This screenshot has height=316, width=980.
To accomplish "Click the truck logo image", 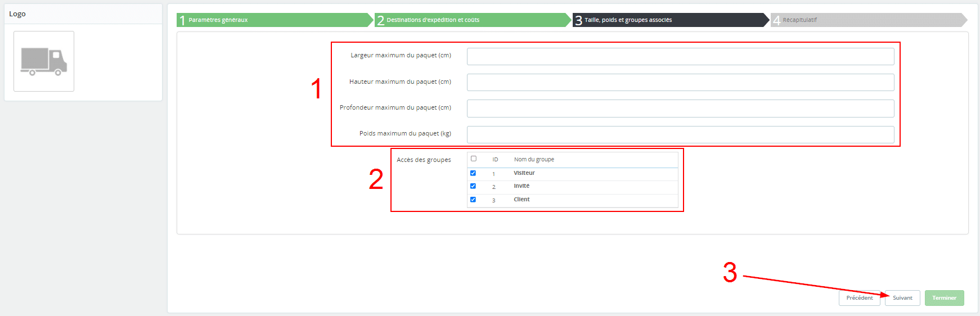I will pyautogui.click(x=44, y=61).
